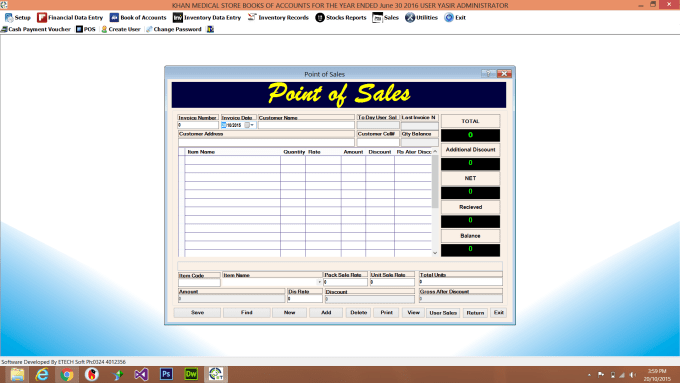Click the TOTAL label button

tap(471, 121)
